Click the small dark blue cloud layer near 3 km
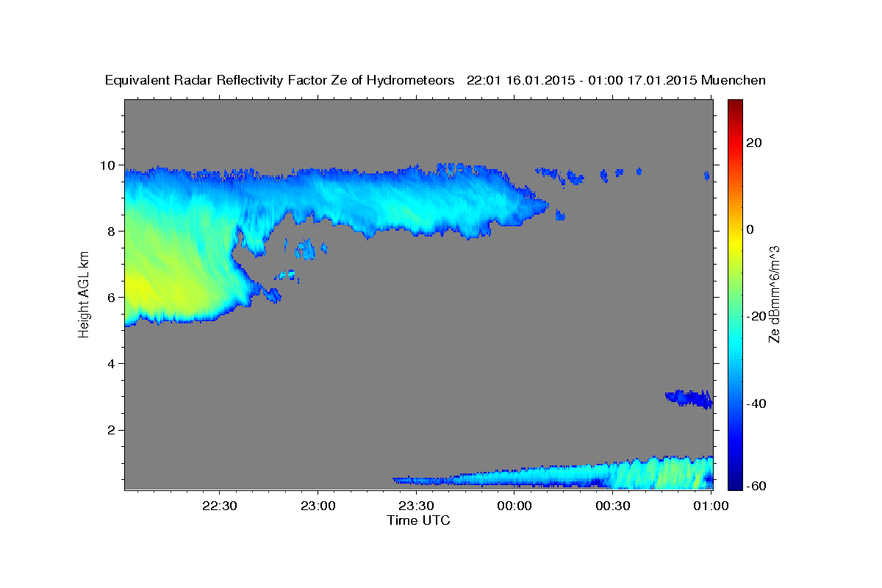This screenshot has height=588, width=882. [689, 399]
